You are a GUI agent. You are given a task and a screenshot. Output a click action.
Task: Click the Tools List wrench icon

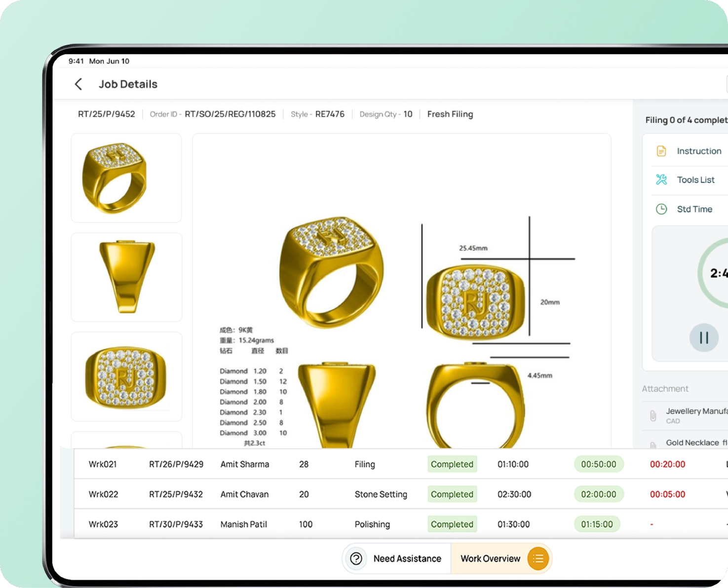coord(661,180)
